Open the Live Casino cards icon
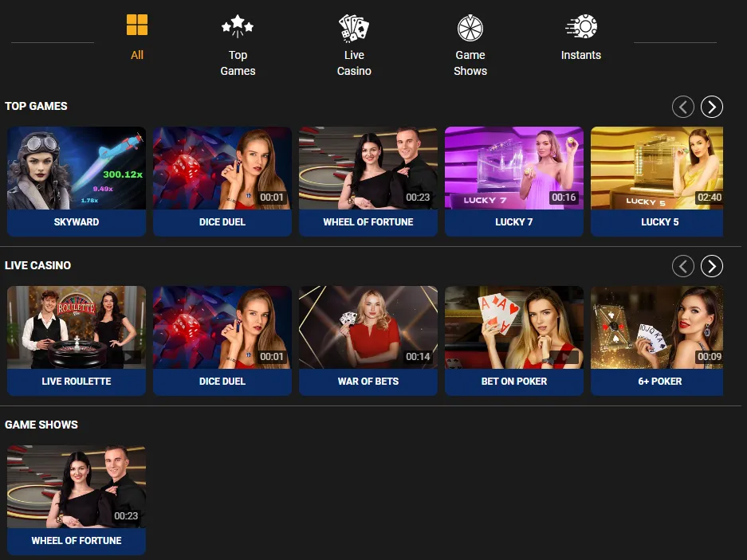 [x=354, y=27]
